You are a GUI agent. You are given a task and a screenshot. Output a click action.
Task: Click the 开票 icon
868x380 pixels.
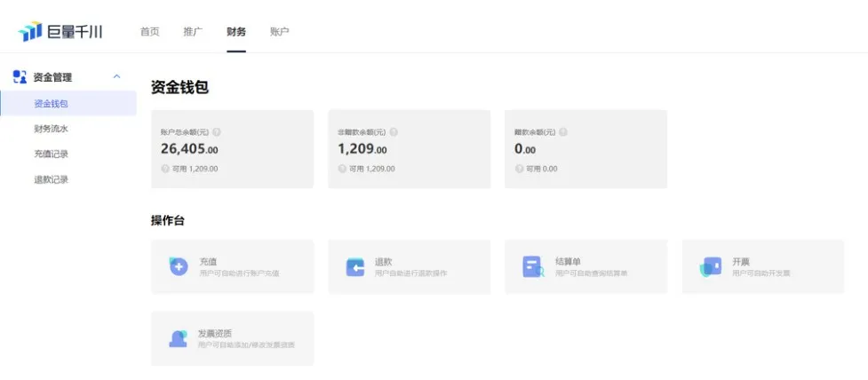(710, 267)
